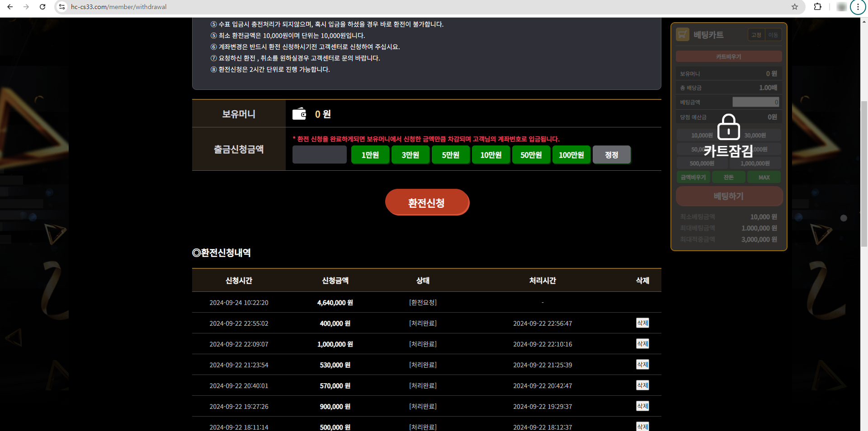Viewport: 868px width, 431px height.
Task: Click the 2024-09-22 20:40:01 request time
Action: tap(239, 386)
